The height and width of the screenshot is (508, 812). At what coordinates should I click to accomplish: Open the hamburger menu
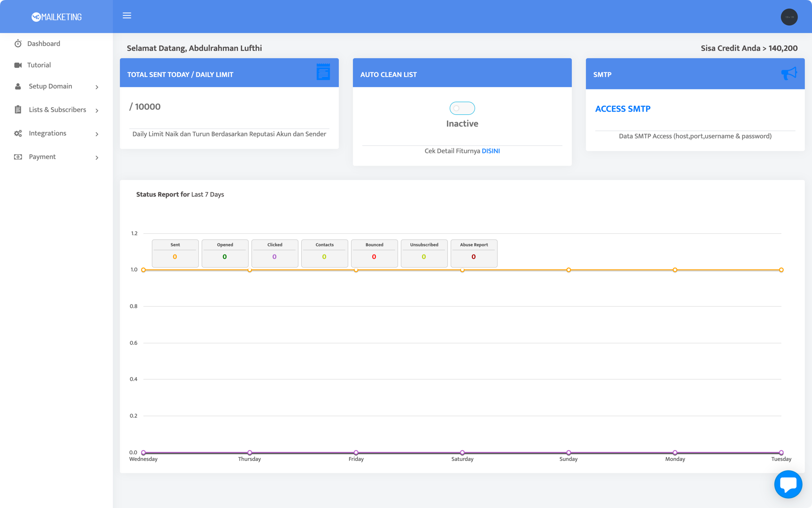pyautogui.click(x=126, y=16)
